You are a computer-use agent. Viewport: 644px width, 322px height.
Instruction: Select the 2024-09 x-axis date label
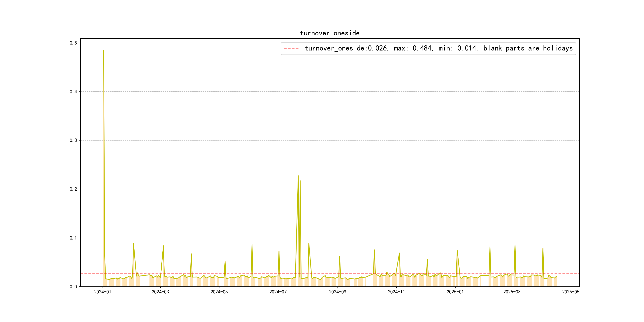338,292
